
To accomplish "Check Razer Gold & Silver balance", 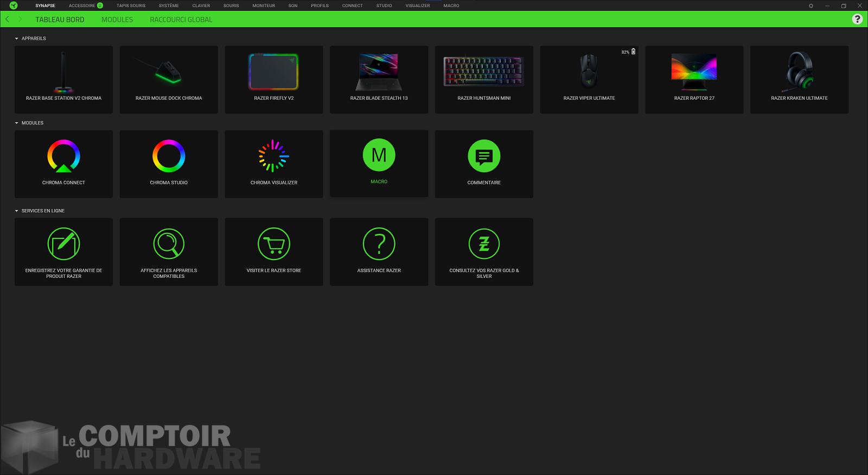I will pyautogui.click(x=484, y=252).
